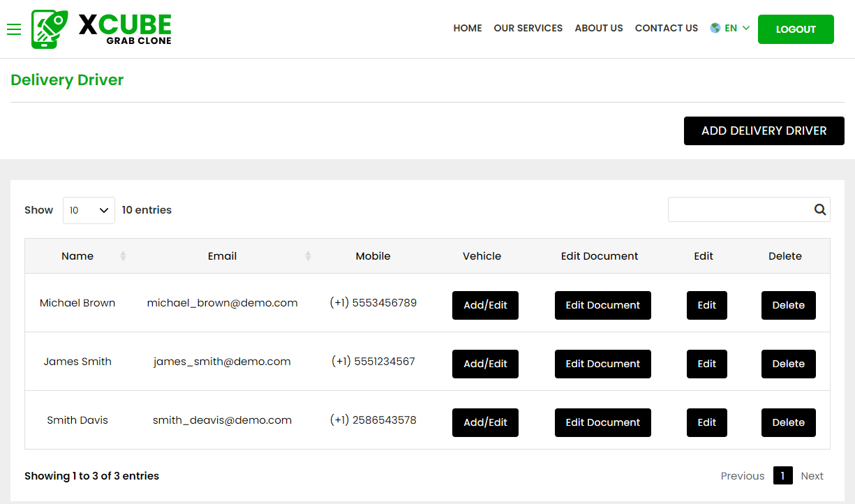Focus the table search input field
The width and height of the screenshot is (855, 504).
pyautogui.click(x=738, y=209)
